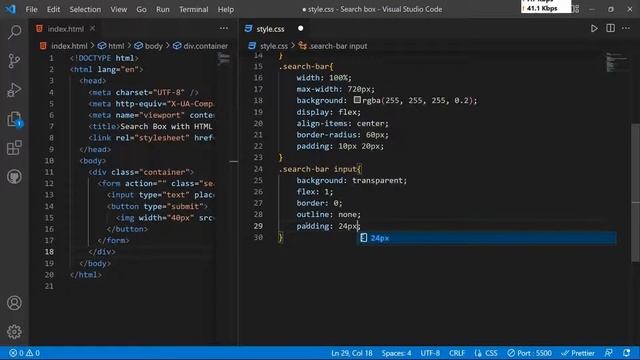640x360 pixels.
Task: Change language mode CSS
Action: pos(491,353)
